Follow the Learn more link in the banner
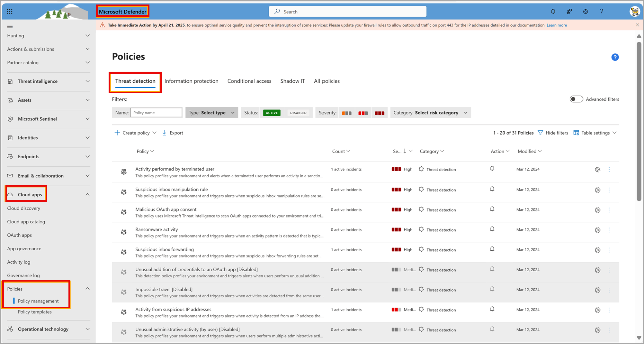 [x=557, y=25]
